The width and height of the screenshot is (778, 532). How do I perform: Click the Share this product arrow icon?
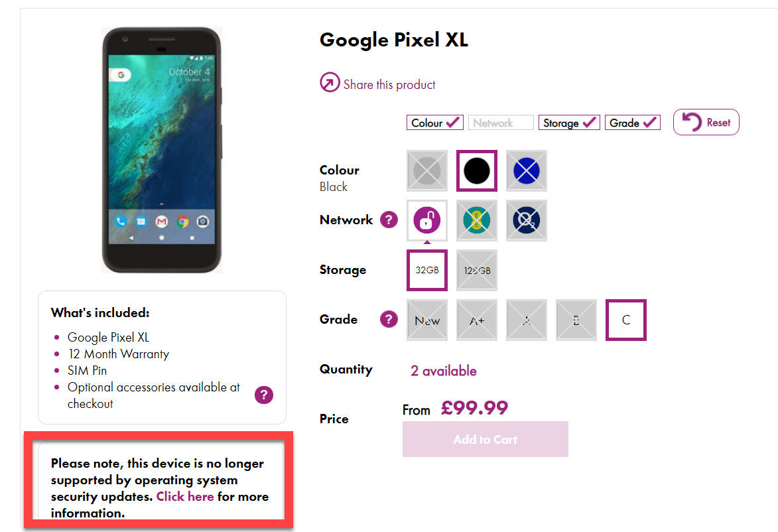330,82
